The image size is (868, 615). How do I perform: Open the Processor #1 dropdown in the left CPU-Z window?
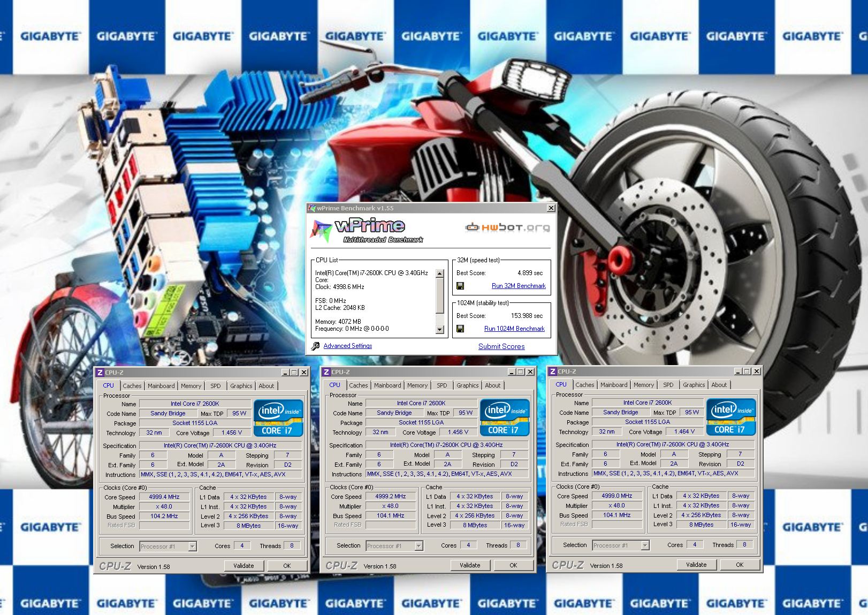click(x=192, y=546)
